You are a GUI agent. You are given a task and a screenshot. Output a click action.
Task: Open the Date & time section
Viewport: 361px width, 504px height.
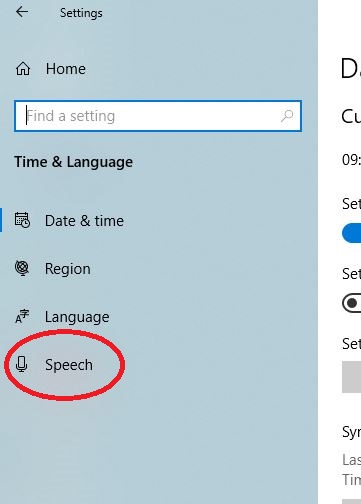click(84, 221)
